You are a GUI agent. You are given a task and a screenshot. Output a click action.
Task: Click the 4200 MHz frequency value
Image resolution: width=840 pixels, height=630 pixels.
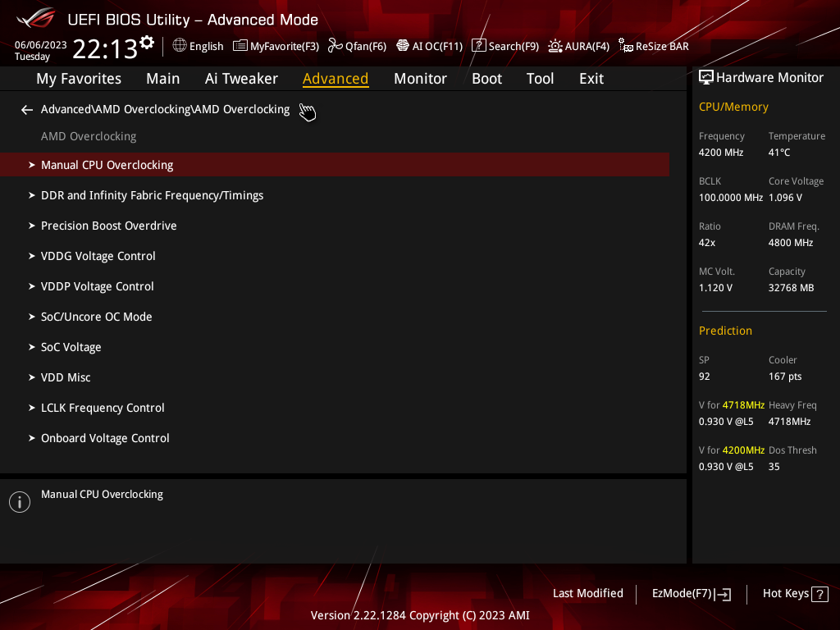click(x=720, y=153)
